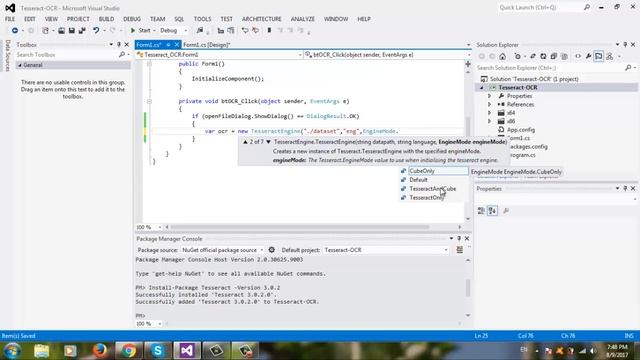Expand the x64 folder

coord(489,113)
